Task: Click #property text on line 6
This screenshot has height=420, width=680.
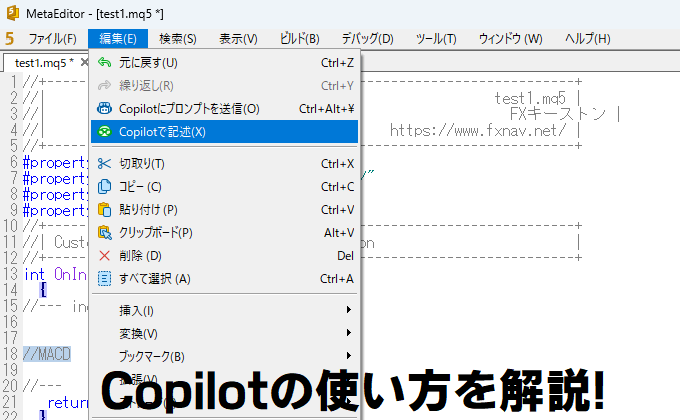Action: pyautogui.click(x=55, y=163)
